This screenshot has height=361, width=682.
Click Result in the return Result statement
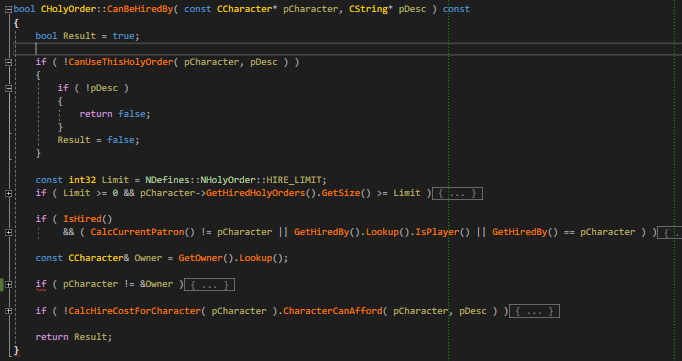[90, 337]
